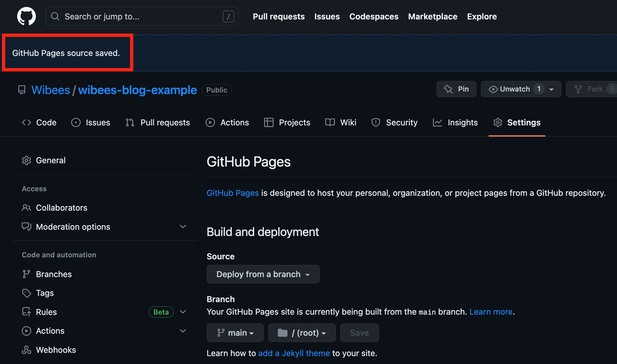
Task: Click the fork icon on Fork button
Action: pyautogui.click(x=578, y=89)
